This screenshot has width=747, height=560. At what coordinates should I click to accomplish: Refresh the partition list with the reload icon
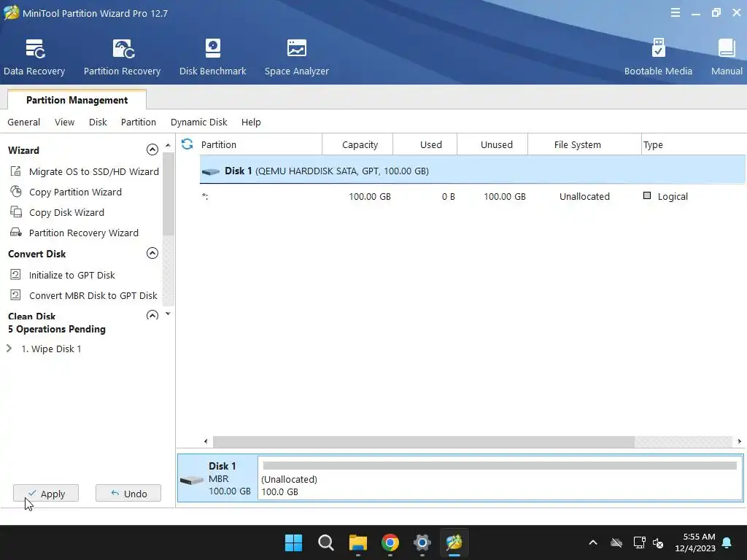[x=187, y=144]
